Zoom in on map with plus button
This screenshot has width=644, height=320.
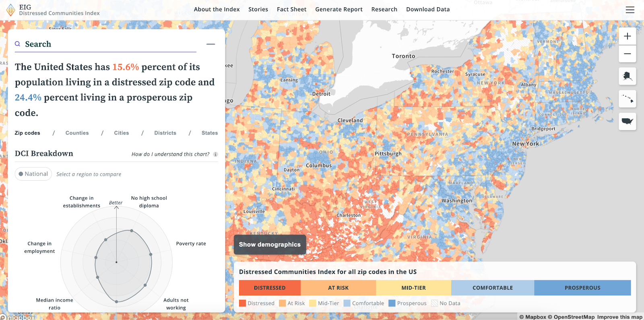click(x=627, y=36)
